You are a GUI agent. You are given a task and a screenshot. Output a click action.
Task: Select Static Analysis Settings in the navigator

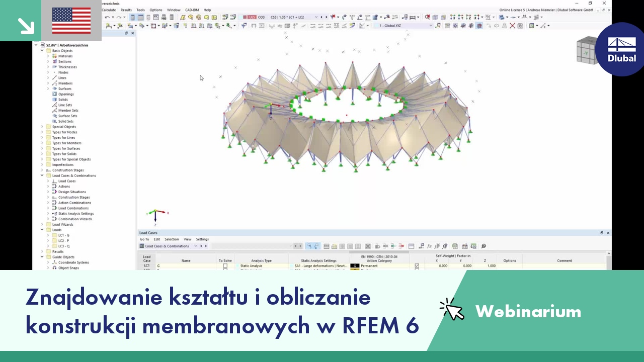coord(76,214)
